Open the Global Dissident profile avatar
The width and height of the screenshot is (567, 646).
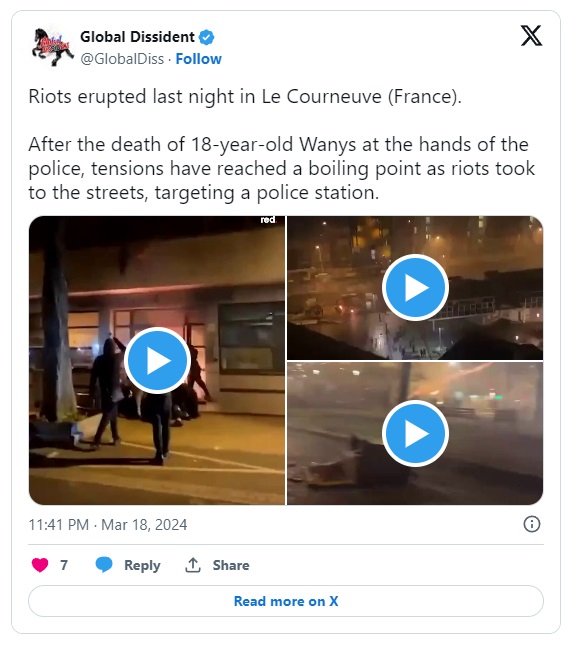(x=53, y=47)
